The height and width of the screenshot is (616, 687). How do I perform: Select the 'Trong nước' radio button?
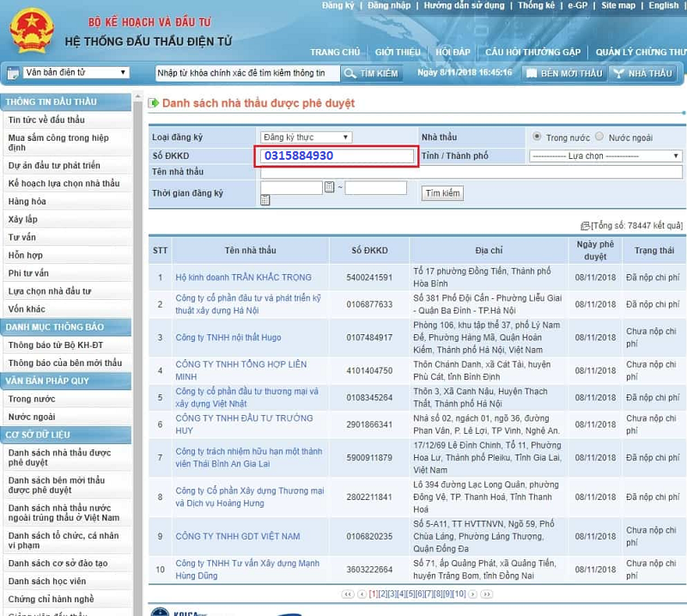point(538,137)
